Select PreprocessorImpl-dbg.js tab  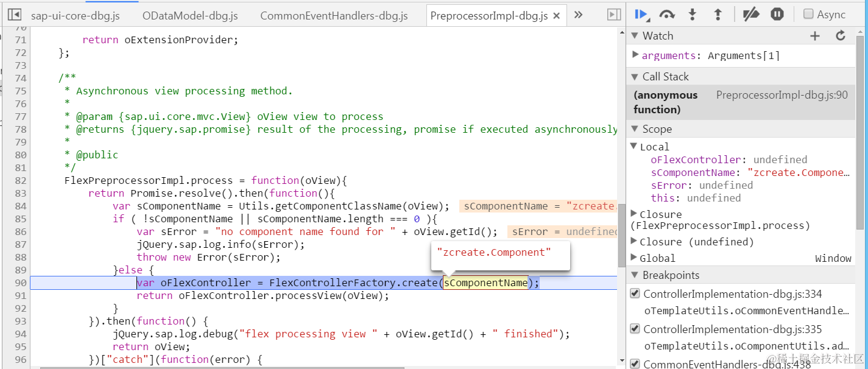tap(489, 16)
